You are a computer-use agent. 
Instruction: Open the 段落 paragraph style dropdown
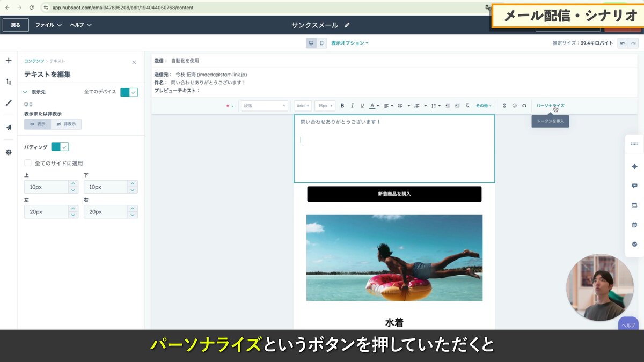pyautogui.click(x=264, y=105)
